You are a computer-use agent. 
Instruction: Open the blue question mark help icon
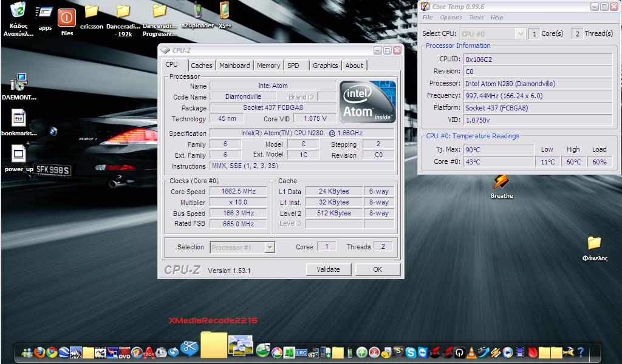click(580, 352)
